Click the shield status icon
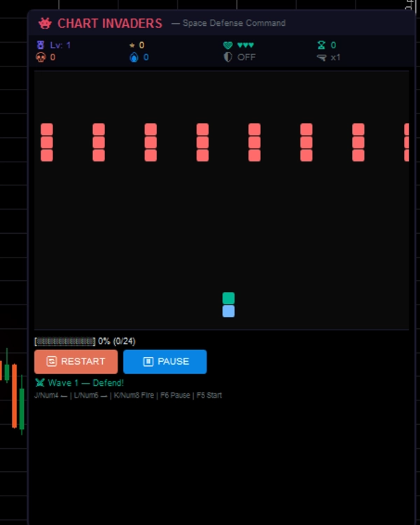Image resolution: width=420 pixels, height=525 pixels. tap(227, 57)
